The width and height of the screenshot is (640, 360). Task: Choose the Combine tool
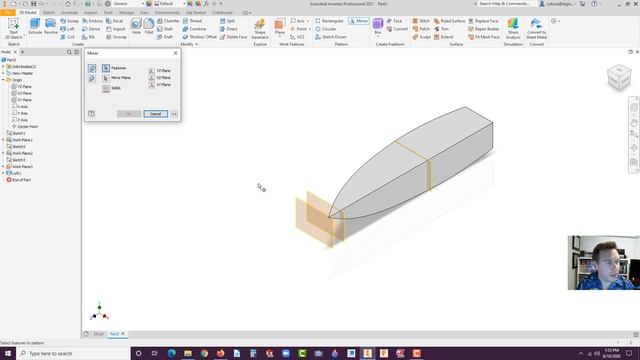coord(194,29)
